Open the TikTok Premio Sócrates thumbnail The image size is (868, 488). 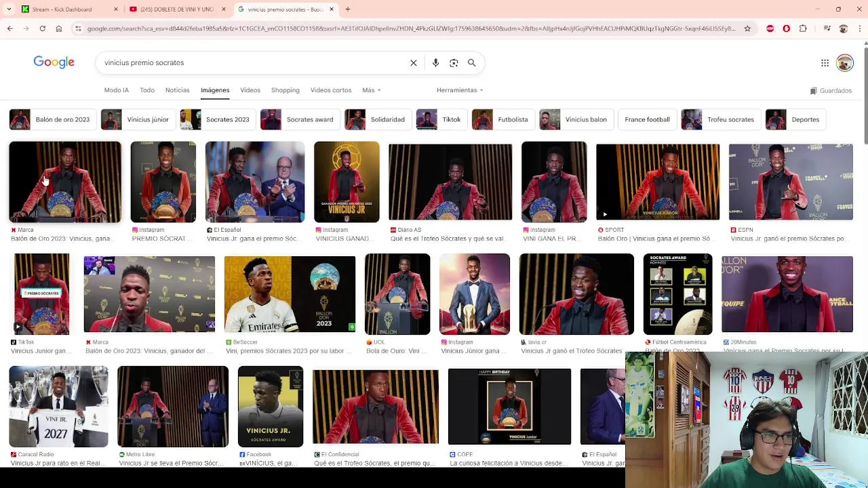click(41, 294)
